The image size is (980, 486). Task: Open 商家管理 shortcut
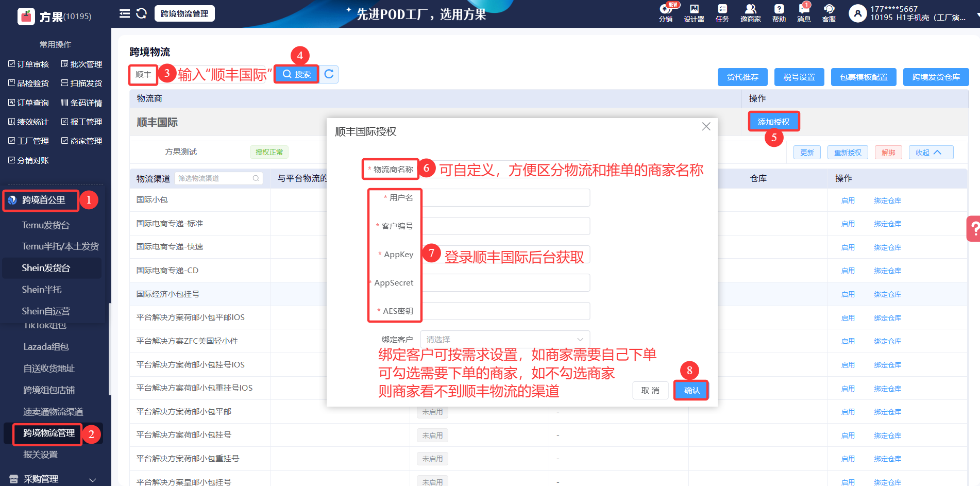pos(82,141)
